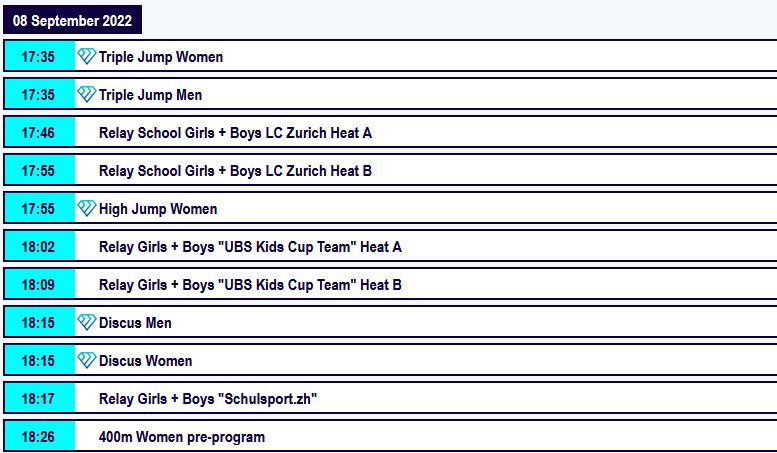Click diamond icon beside Triple Jump Men
The image size is (777, 453).
tap(86, 94)
